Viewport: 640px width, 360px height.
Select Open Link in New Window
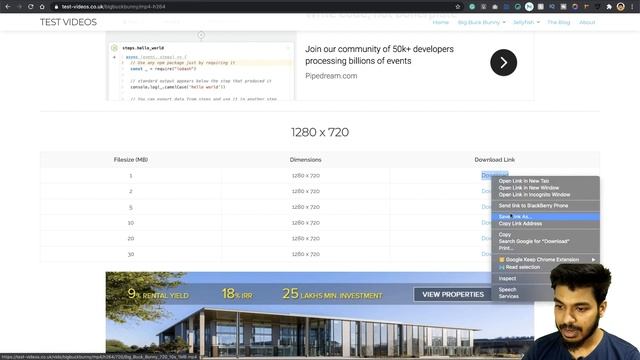[529, 188]
